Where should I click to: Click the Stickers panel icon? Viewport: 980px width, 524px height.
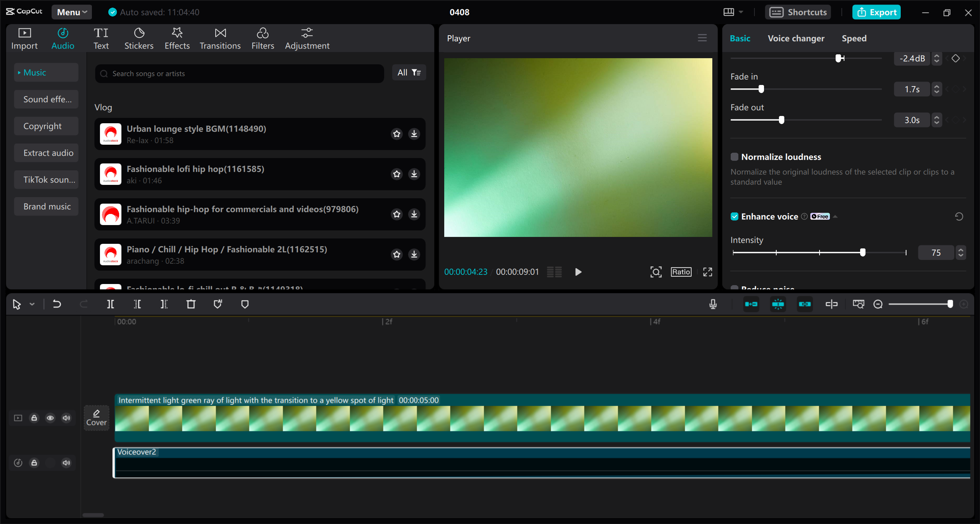pos(139,38)
